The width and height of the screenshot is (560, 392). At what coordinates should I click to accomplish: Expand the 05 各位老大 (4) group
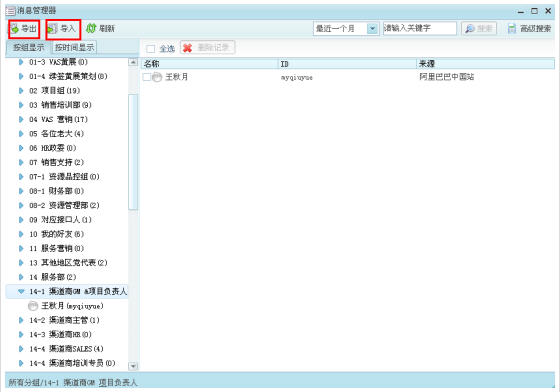pyautogui.click(x=21, y=134)
